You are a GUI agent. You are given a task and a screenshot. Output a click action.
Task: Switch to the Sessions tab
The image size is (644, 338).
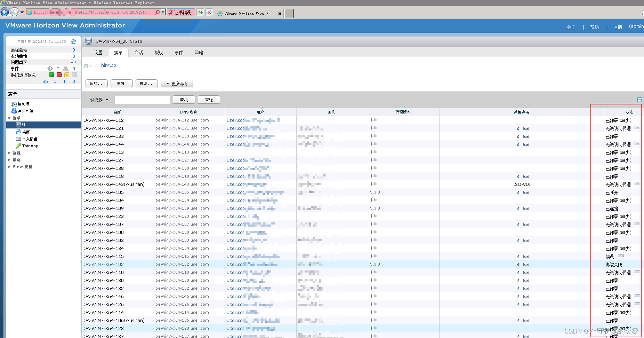(139, 53)
